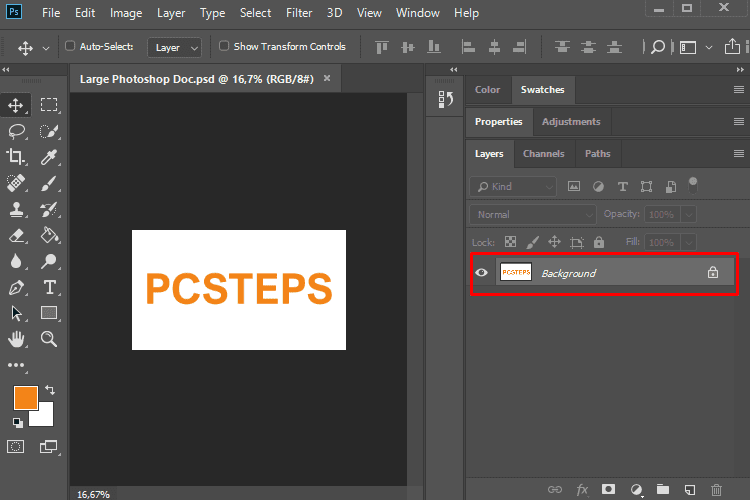The image size is (750, 500).
Task: Select the Pen tool
Action: (17, 288)
